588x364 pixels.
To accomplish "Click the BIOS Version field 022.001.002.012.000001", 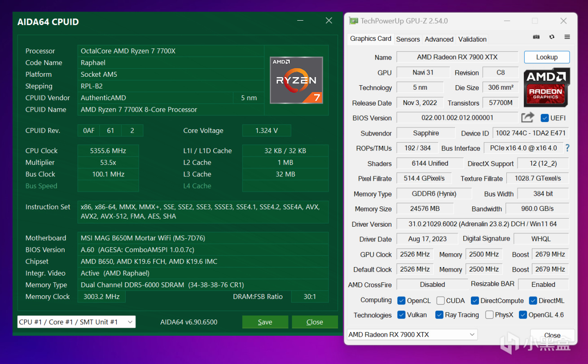I will tap(457, 118).
